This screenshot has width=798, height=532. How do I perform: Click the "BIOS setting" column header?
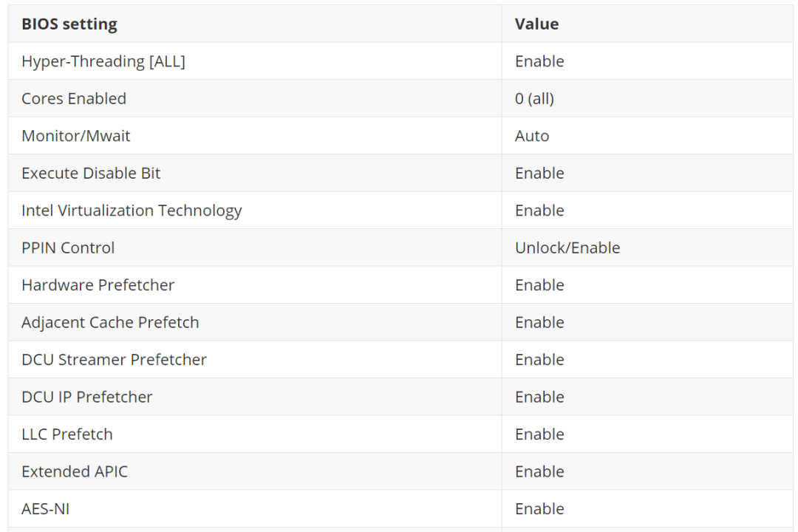(x=69, y=24)
